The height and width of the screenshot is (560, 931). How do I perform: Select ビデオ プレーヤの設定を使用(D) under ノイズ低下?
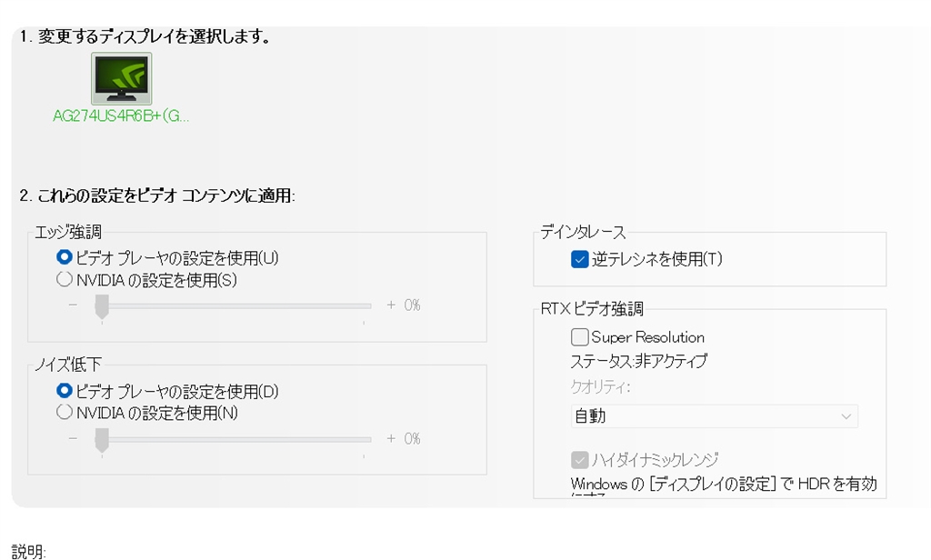65,391
